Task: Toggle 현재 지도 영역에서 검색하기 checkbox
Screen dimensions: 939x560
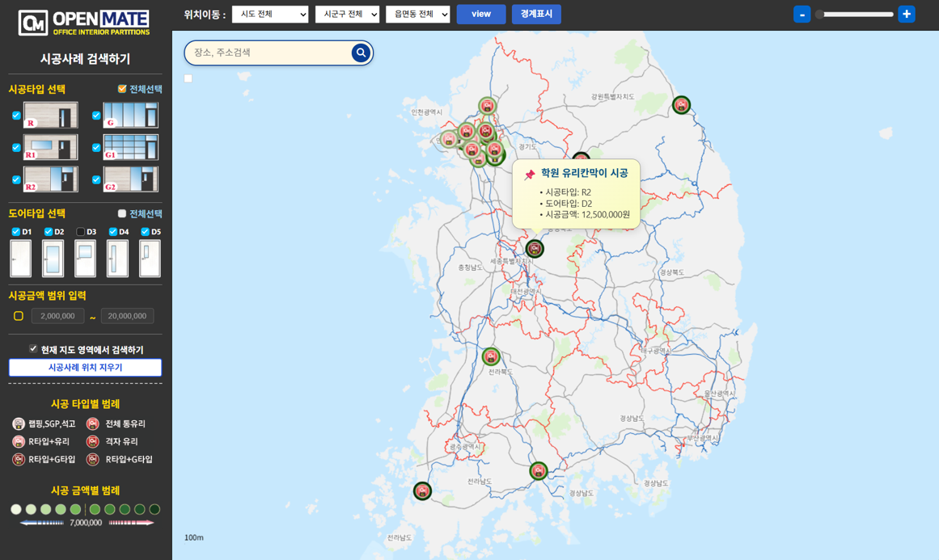Action: [x=33, y=349]
